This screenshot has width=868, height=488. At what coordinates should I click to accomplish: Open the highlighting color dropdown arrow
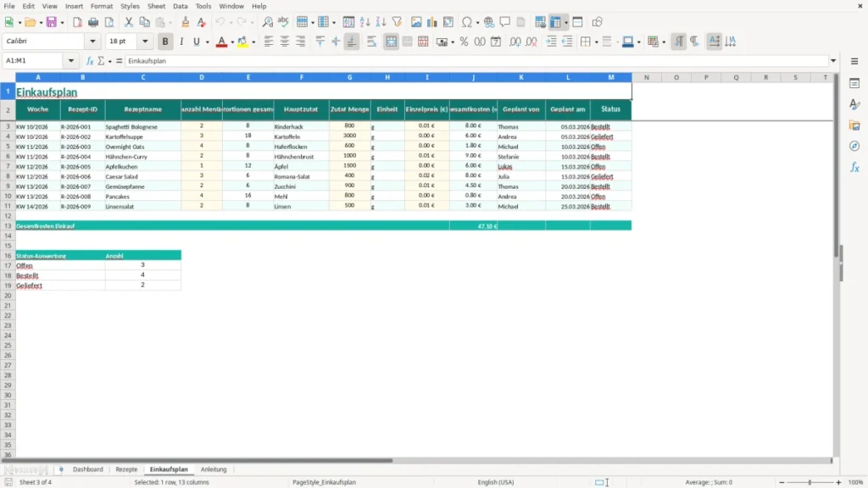[x=253, y=42]
